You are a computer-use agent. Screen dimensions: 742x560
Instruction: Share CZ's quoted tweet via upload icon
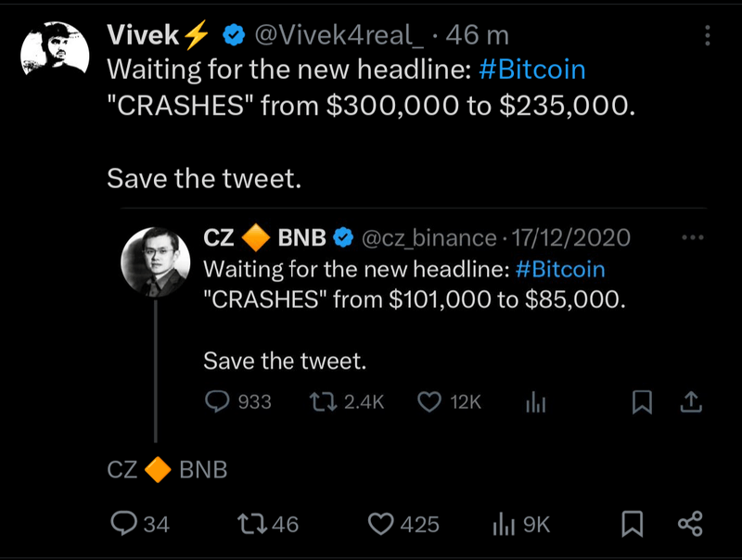pos(692,401)
